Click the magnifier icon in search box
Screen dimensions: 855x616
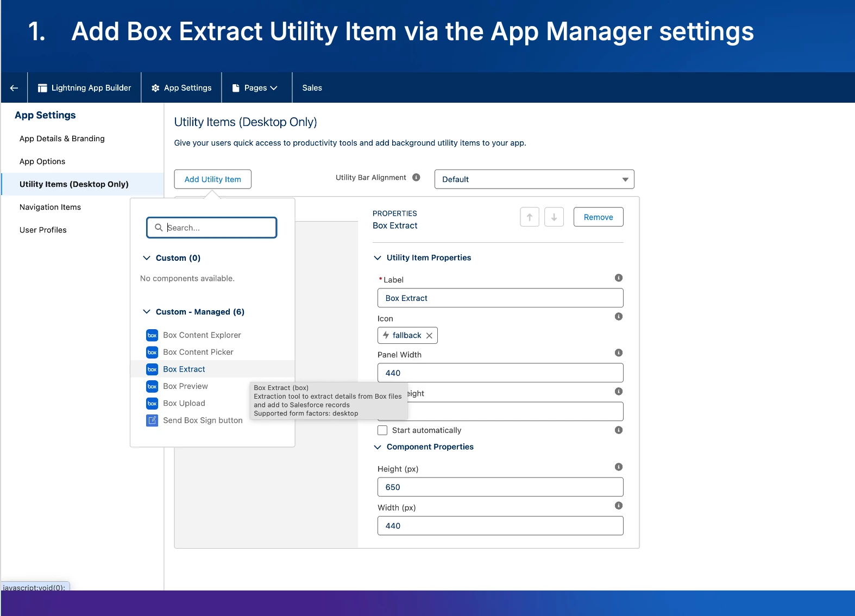(159, 228)
